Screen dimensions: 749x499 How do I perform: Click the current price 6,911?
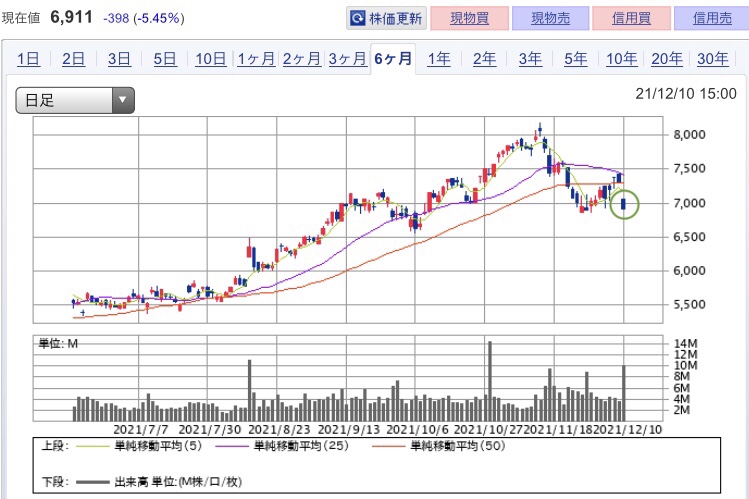(x=72, y=18)
